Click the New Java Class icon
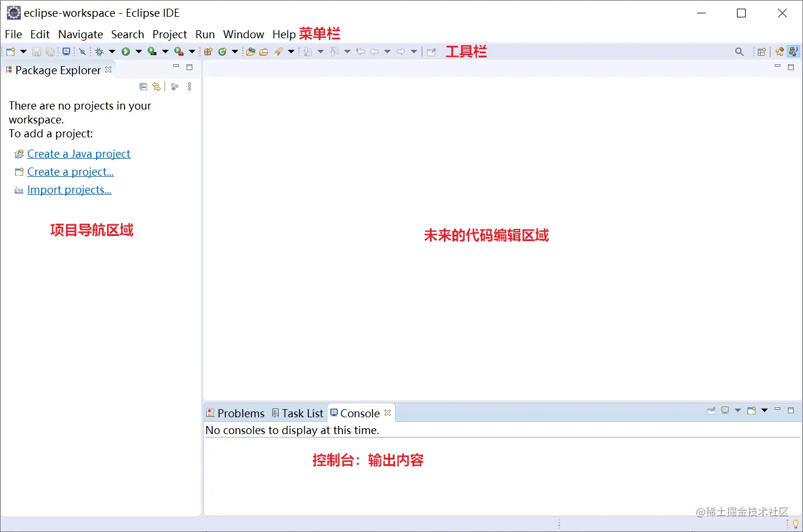Image resolution: width=803 pixels, height=532 pixels. tap(222, 52)
